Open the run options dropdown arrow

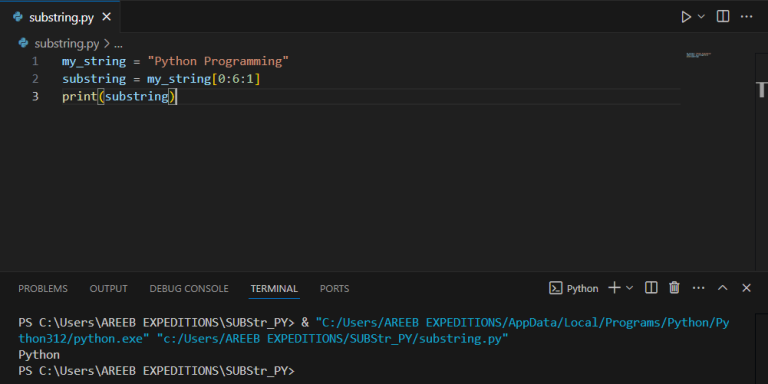[x=701, y=17]
